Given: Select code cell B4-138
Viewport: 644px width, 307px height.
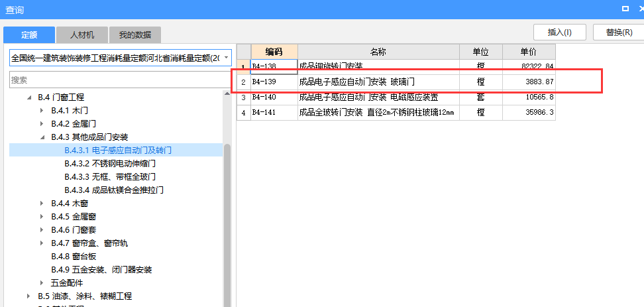Looking at the screenshot, I should tap(274, 66).
